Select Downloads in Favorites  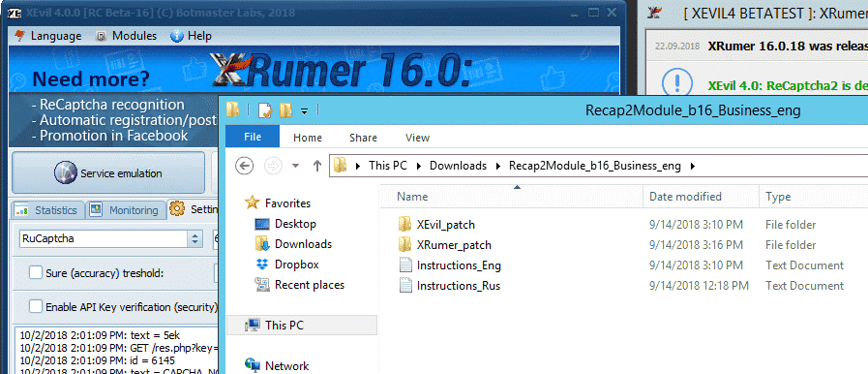tap(303, 244)
